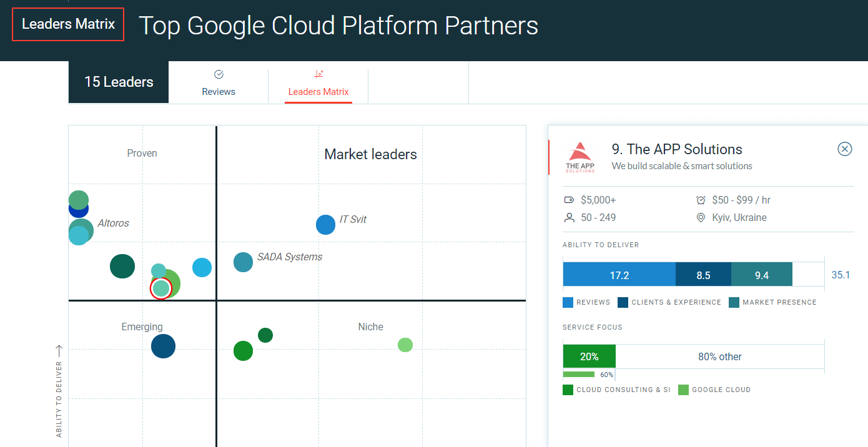Select the IT Svit bubble in the matrix

point(325,224)
